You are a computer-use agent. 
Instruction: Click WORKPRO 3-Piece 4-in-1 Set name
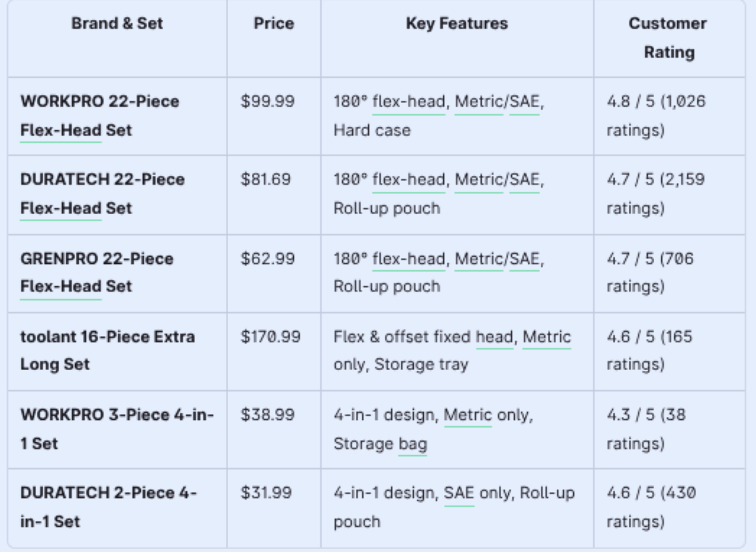[x=116, y=429]
